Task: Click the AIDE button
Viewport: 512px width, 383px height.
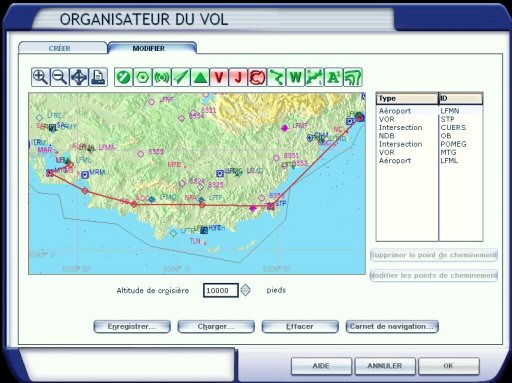Action: (321, 366)
